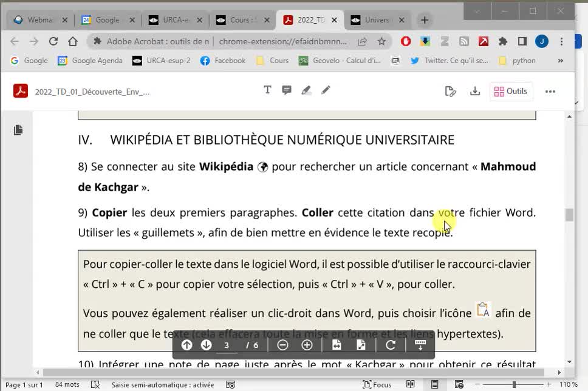Click the zoom out minus icon
Image resolution: width=588 pixels, height=391 pixels.
tap(282, 345)
